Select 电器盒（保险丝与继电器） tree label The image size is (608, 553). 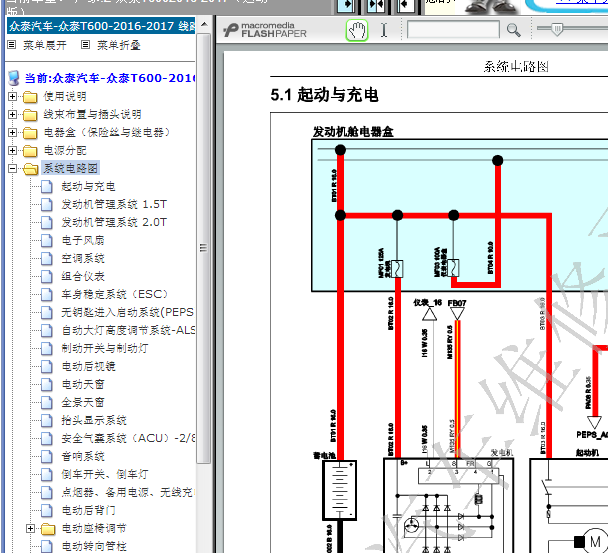pyautogui.click(x=107, y=132)
